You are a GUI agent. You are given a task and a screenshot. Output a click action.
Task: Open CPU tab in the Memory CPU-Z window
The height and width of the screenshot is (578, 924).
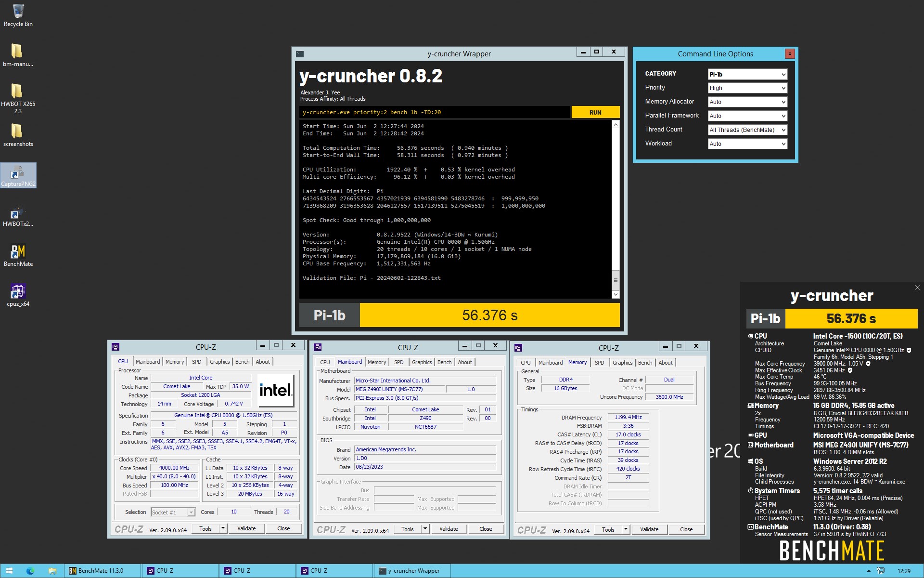pos(526,363)
